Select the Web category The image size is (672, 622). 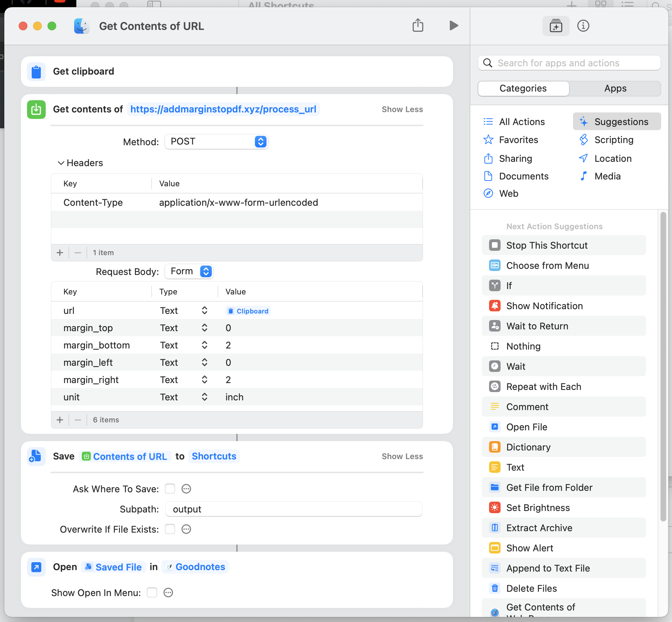click(x=501, y=194)
